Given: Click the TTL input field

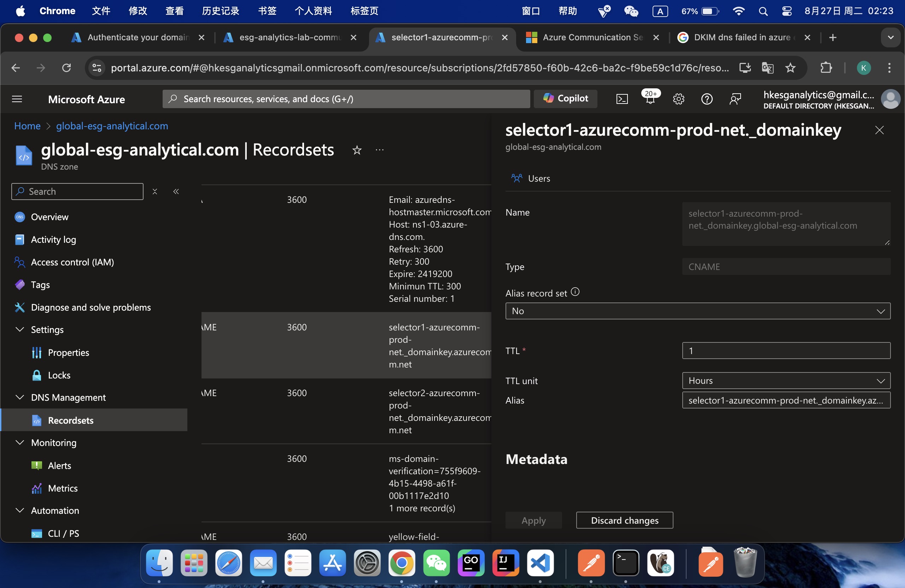Looking at the screenshot, I should click(786, 351).
